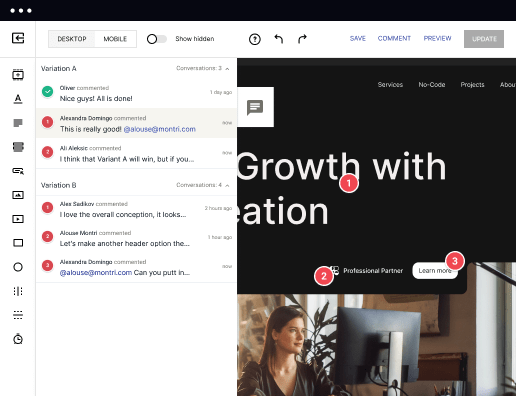Select the ticket-shaped element icon
This screenshot has width=516, height=396.
pos(18,147)
